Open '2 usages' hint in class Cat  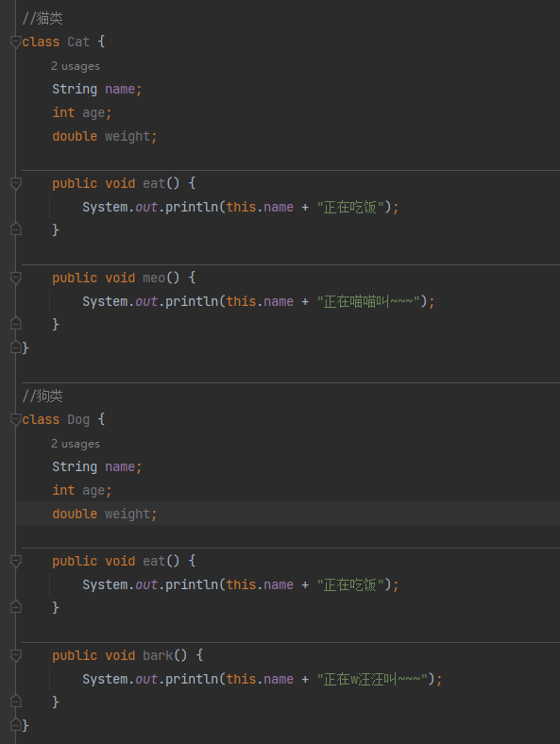(x=76, y=66)
